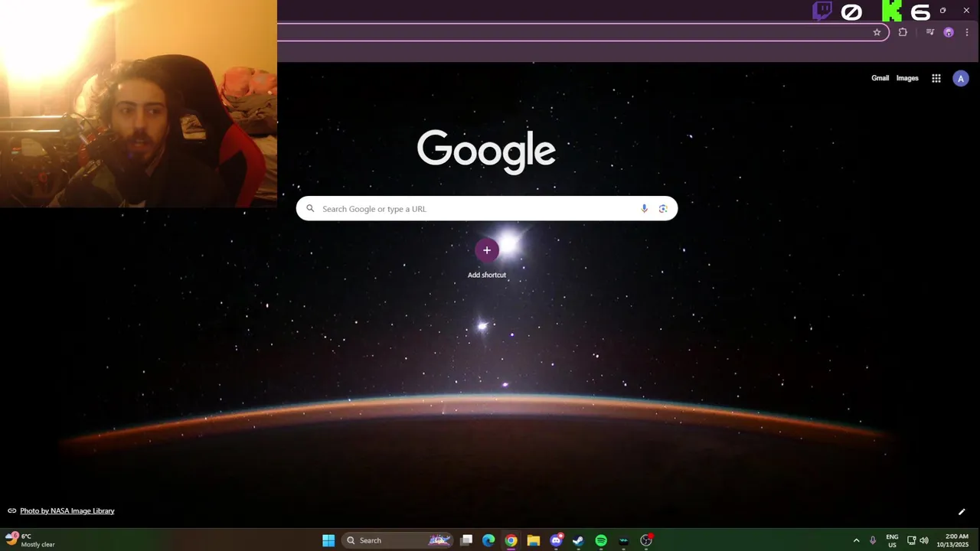Open the black app icon beside Spotify
Image resolution: width=980 pixels, height=551 pixels.
click(x=623, y=540)
